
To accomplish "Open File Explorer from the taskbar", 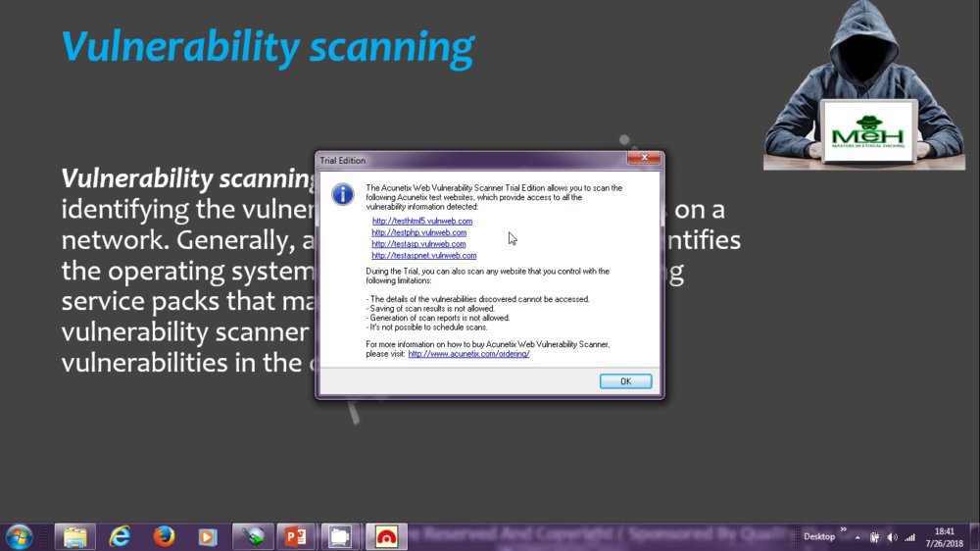I will [75, 536].
